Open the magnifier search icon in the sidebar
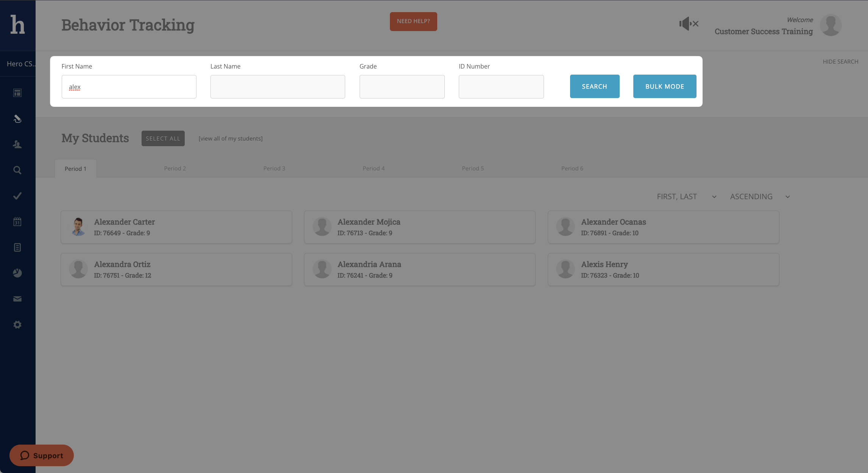The image size is (868, 473). coord(17,170)
